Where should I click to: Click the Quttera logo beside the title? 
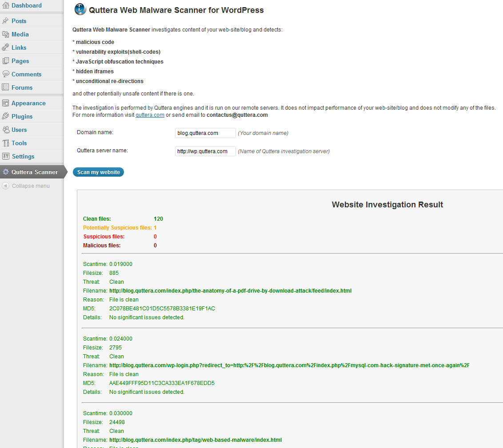80,9
